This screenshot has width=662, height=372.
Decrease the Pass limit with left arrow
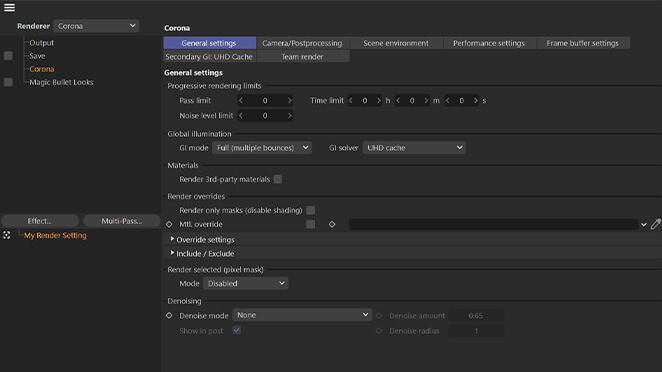click(241, 100)
